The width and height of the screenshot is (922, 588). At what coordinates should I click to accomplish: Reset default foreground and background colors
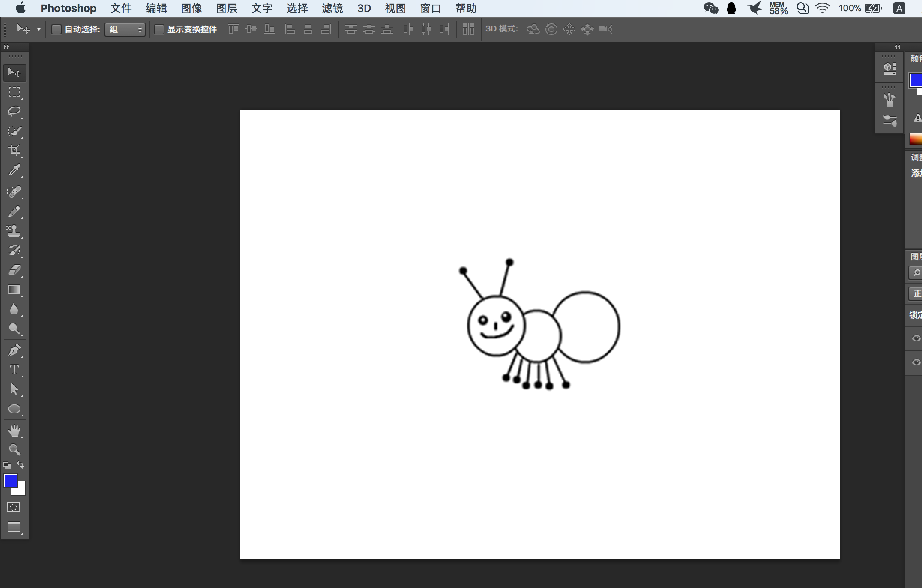click(7, 465)
